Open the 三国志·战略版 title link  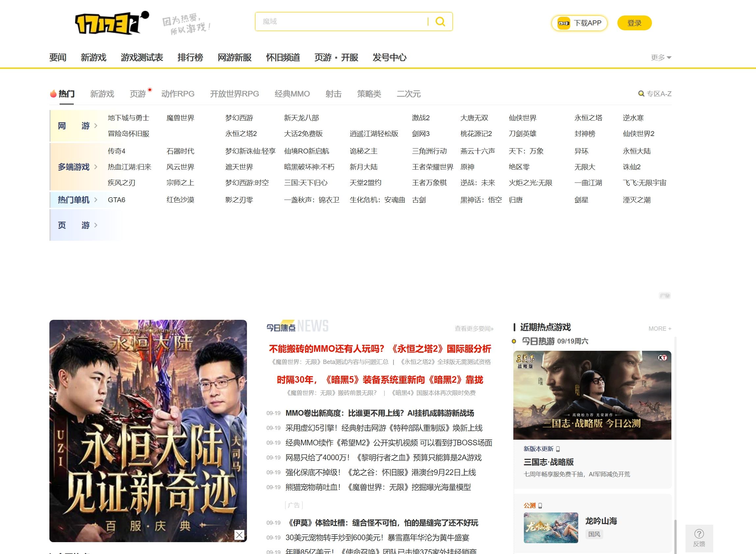click(549, 462)
